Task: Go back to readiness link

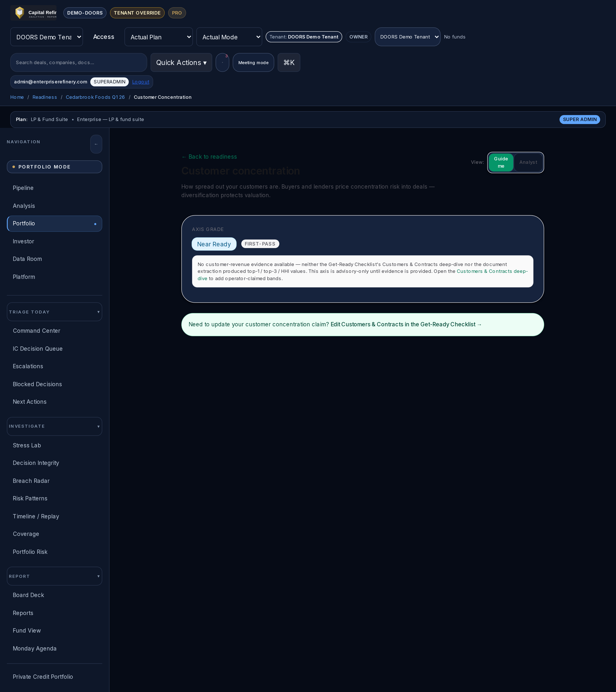Action: [x=209, y=157]
